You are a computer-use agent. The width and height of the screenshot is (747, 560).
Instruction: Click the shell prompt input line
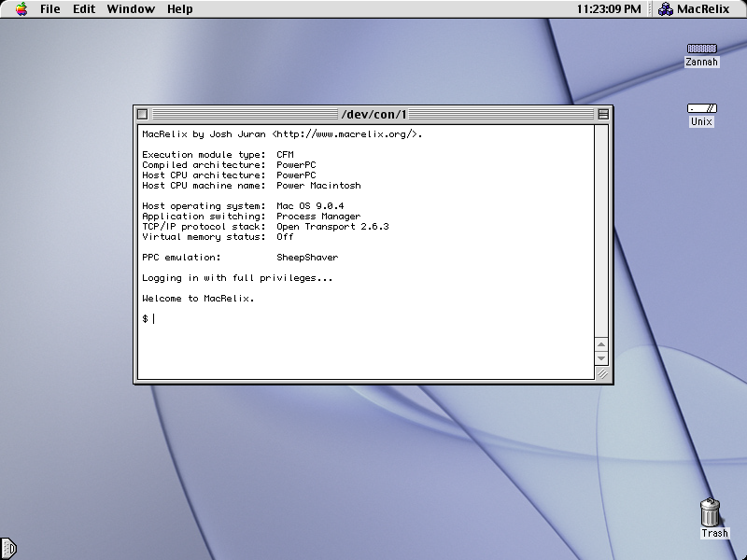click(366, 319)
